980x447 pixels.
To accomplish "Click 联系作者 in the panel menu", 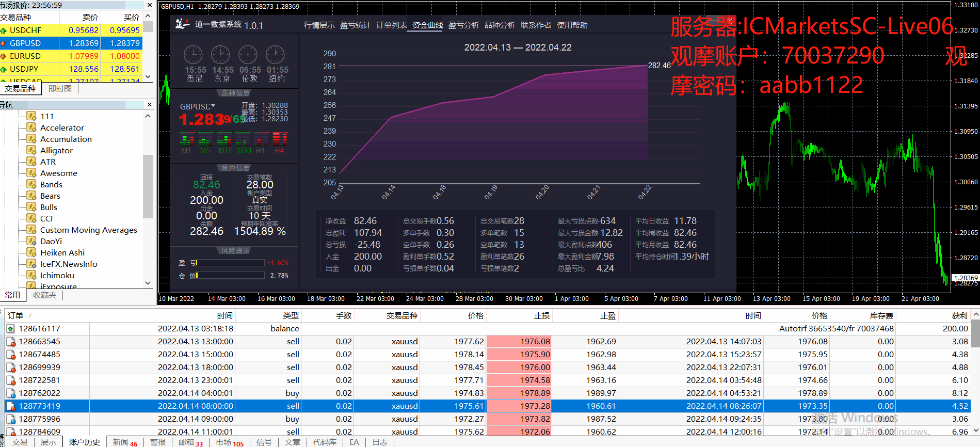I will pyautogui.click(x=536, y=25).
